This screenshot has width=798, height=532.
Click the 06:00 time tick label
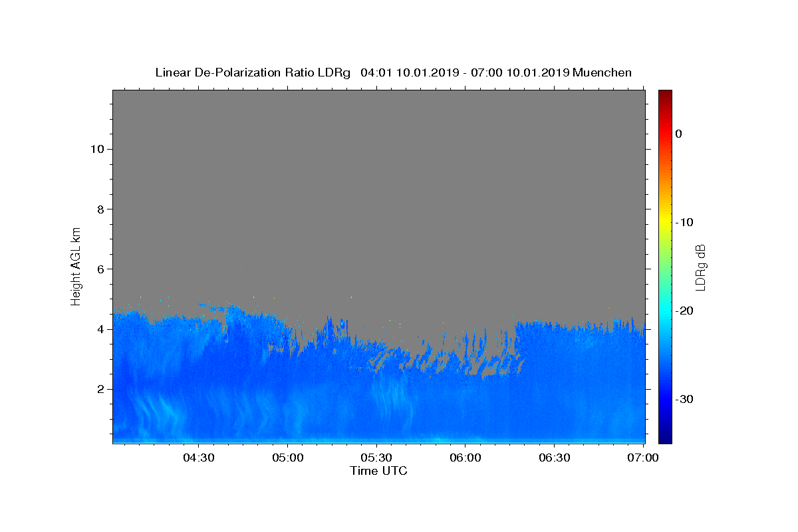pyautogui.click(x=465, y=458)
